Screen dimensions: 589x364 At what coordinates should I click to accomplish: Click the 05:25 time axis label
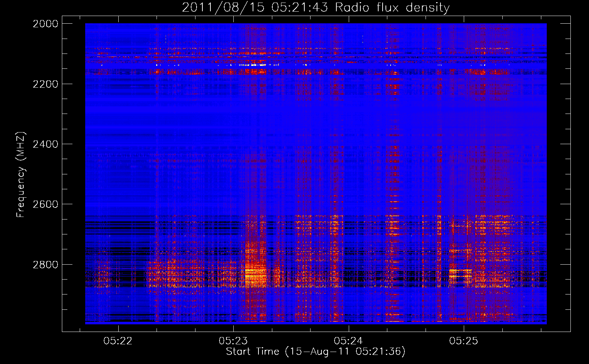(463, 341)
